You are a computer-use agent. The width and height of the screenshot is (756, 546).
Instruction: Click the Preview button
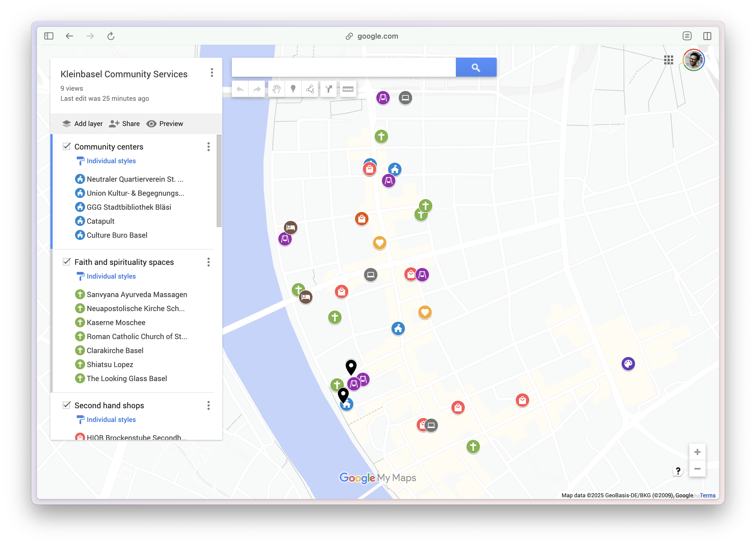[x=165, y=124]
